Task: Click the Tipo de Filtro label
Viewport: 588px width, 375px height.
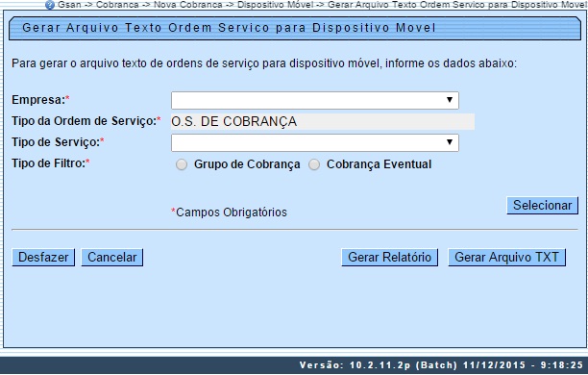Action: (x=51, y=163)
